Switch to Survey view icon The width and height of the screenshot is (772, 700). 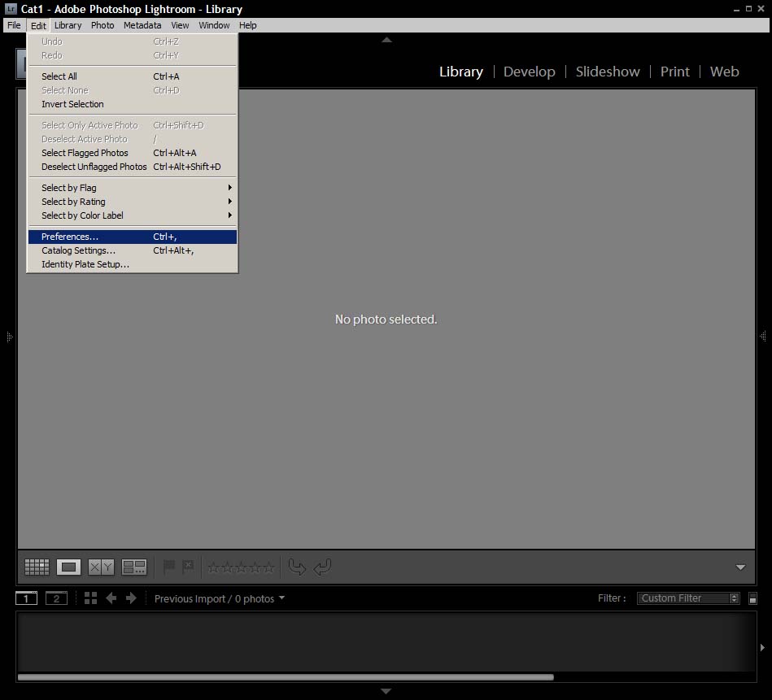(133, 567)
